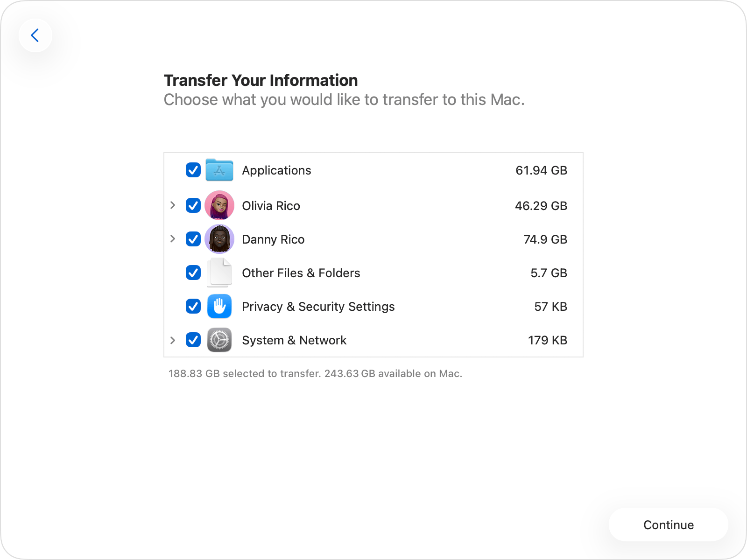This screenshot has width=747, height=560.
Task: Uncheck the System & Network checkbox
Action: tap(193, 340)
